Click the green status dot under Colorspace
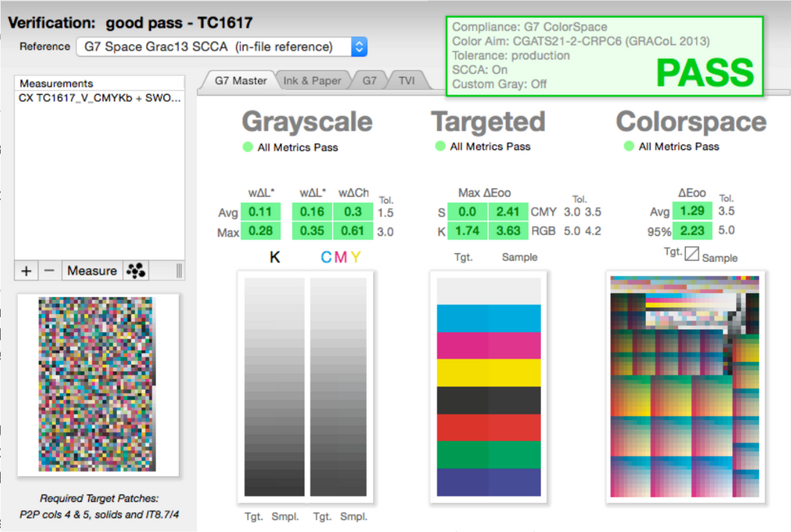The width and height of the screenshot is (791, 532). tap(629, 146)
